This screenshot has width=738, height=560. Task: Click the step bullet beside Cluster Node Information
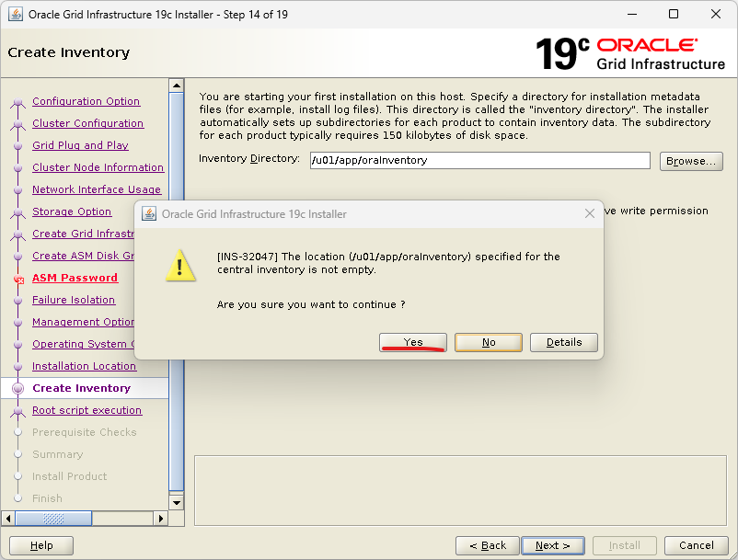click(x=17, y=168)
